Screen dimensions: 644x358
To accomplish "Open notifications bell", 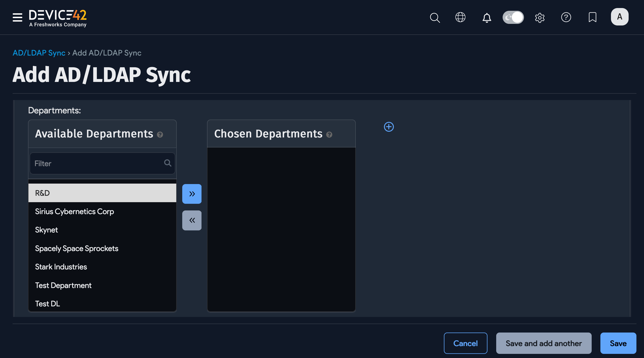I will tap(487, 17).
